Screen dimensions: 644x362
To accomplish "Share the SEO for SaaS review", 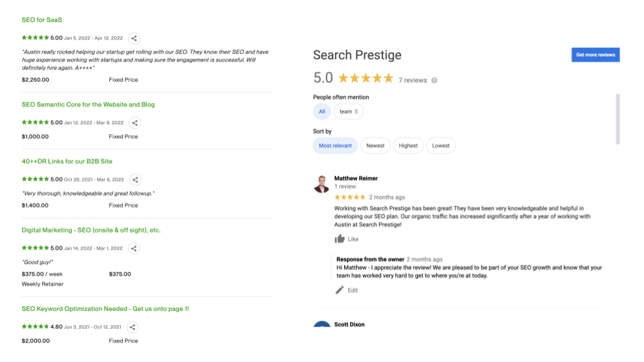I will [x=134, y=38].
